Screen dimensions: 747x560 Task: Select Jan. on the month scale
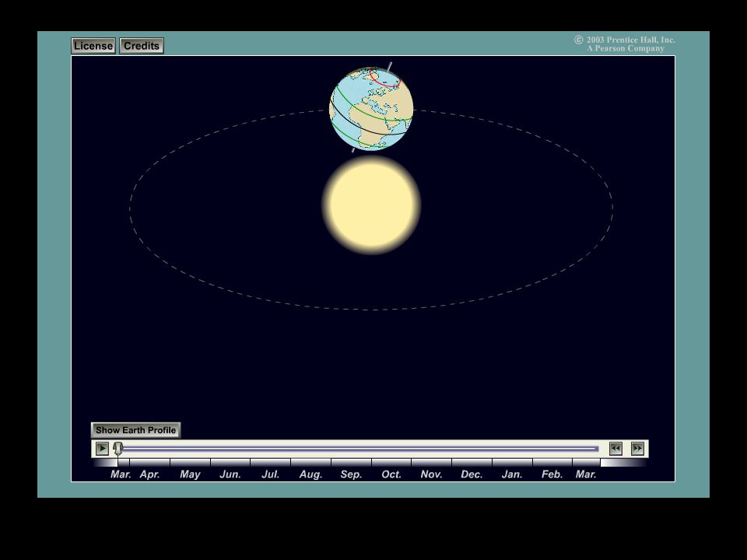tap(512, 474)
